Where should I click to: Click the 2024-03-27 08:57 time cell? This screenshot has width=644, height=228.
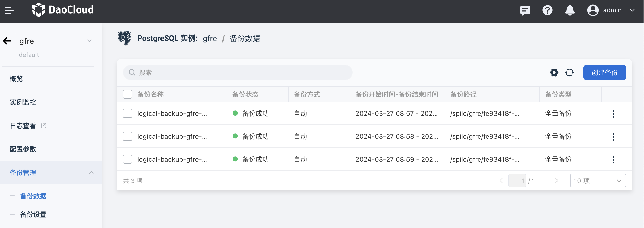(397, 113)
